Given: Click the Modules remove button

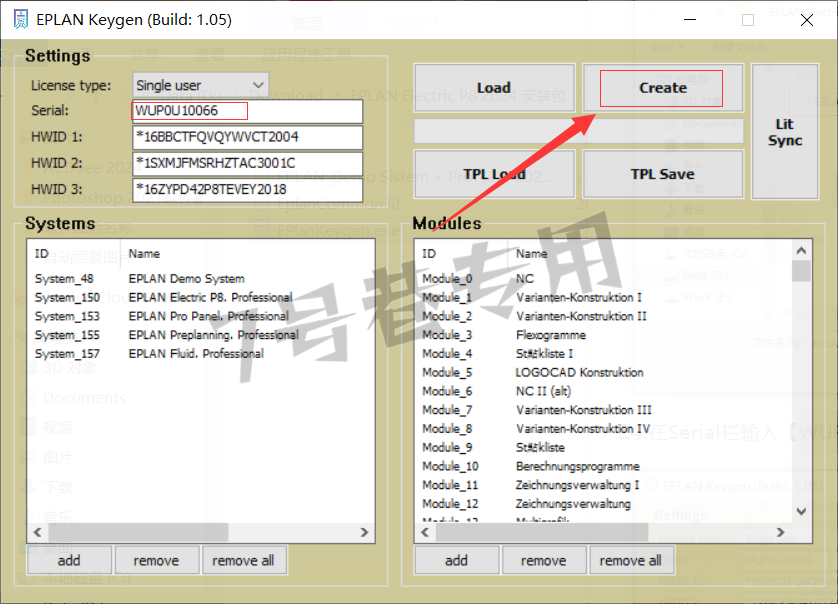Looking at the screenshot, I should [544, 560].
